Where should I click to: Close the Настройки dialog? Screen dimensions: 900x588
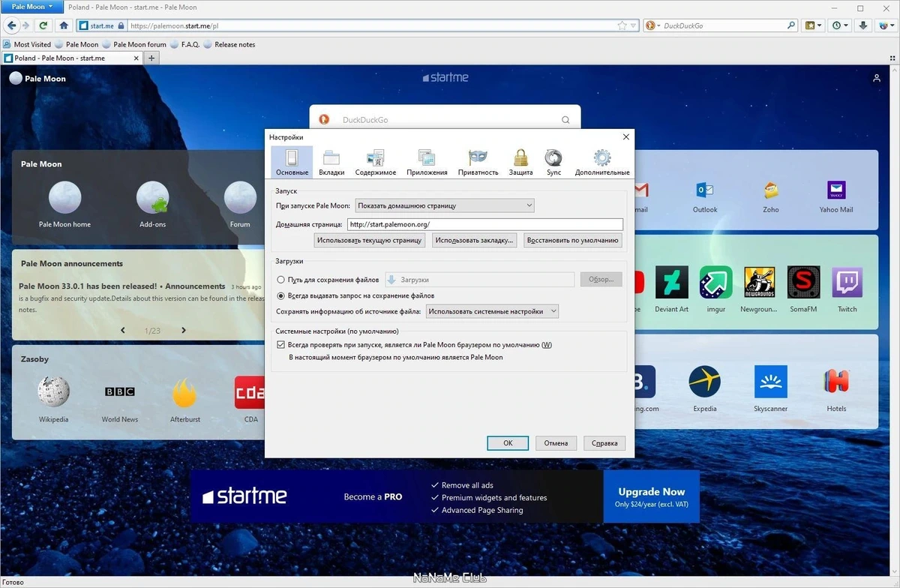626,136
